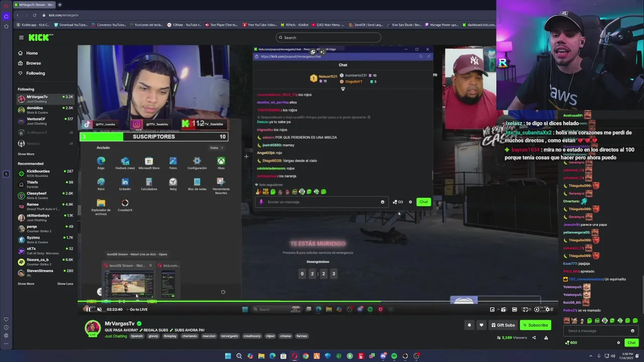Viewport: 644px width, 362px height.
Task: Open the playback speed circular icon
Action: (x=536, y=309)
